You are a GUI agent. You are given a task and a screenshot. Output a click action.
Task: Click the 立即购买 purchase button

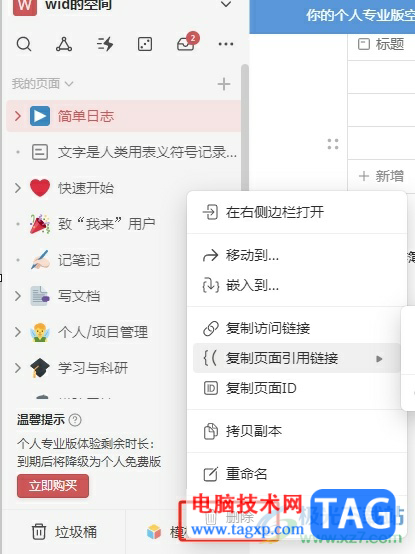click(53, 486)
